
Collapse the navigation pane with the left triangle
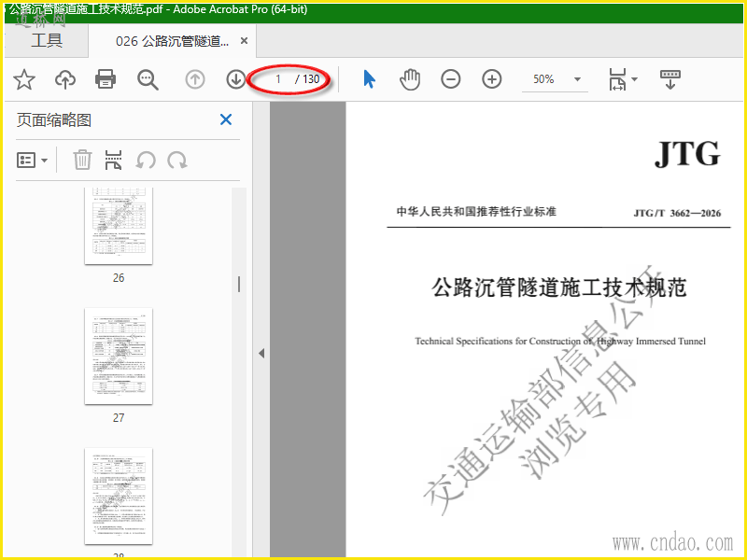pyautogui.click(x=261, y=354)
